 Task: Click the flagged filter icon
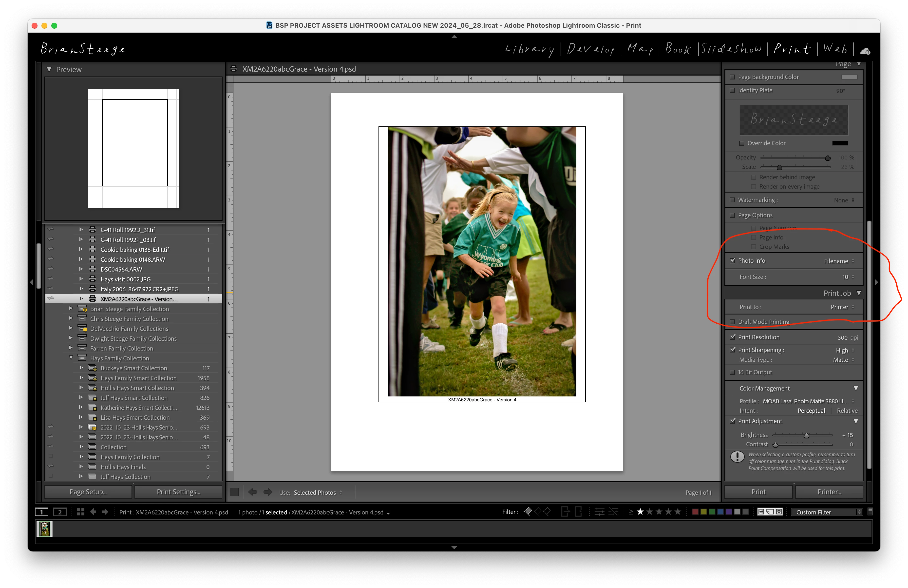click(x=528, y=512)
